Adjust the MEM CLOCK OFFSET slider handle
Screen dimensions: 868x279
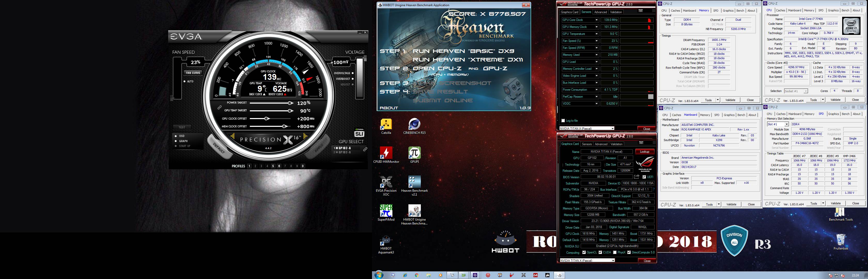tap(284, 126)
